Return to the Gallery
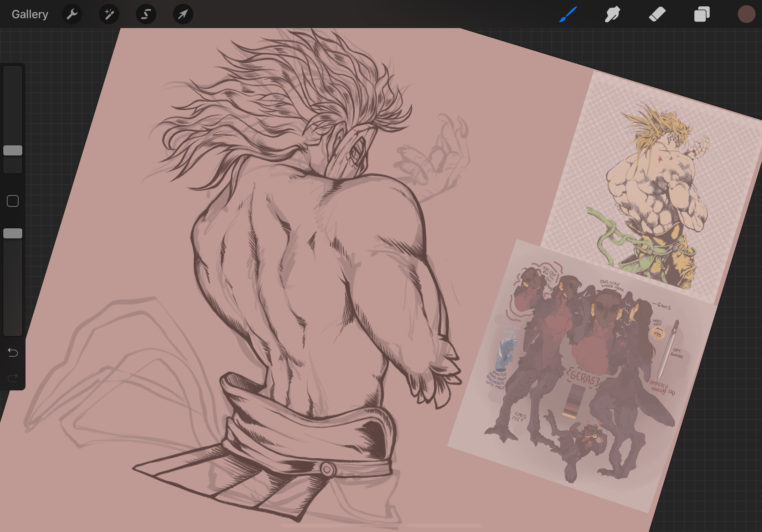Screen dimensions: 762x532 [x=30, y=14]
